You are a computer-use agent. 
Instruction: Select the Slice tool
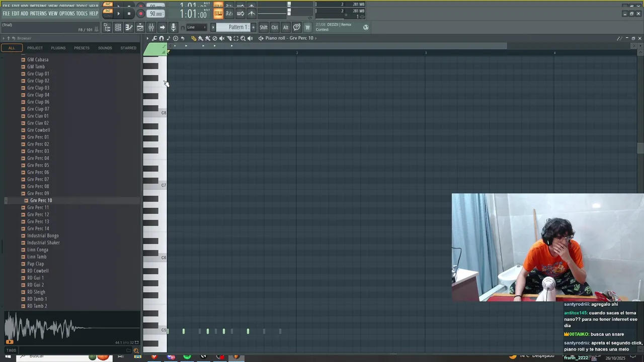[x=229, y=38]
